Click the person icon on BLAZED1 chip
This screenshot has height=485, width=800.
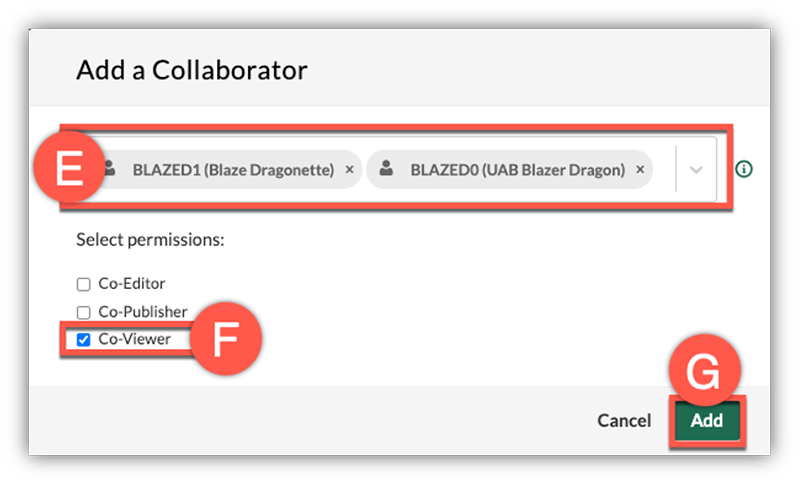pos(109,170)
